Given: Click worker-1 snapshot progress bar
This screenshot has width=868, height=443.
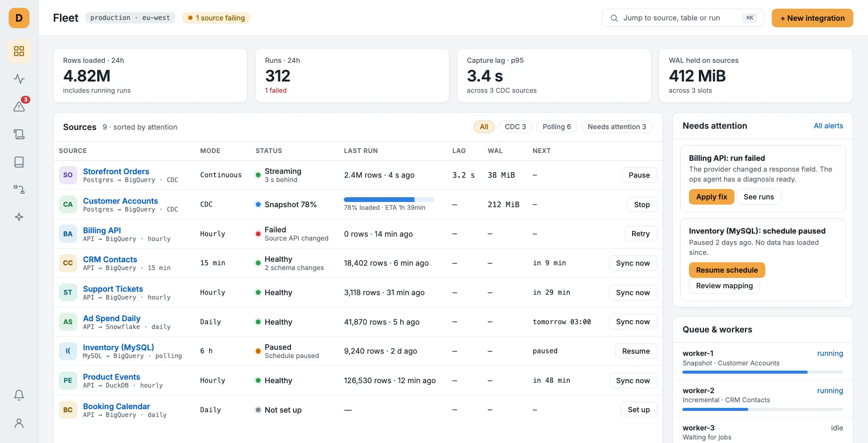Looking at the screenshot, I should pyautogui.click(x=763, y=372).
